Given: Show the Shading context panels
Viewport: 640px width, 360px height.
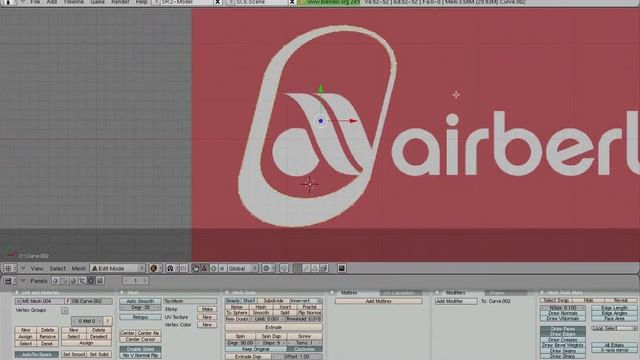Looking at the screenshot, I should pyautogui.click(x=73, y=281).
